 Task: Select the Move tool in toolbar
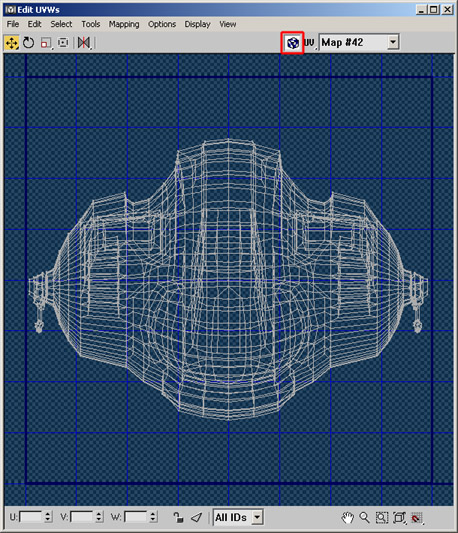tap(12, 43)
